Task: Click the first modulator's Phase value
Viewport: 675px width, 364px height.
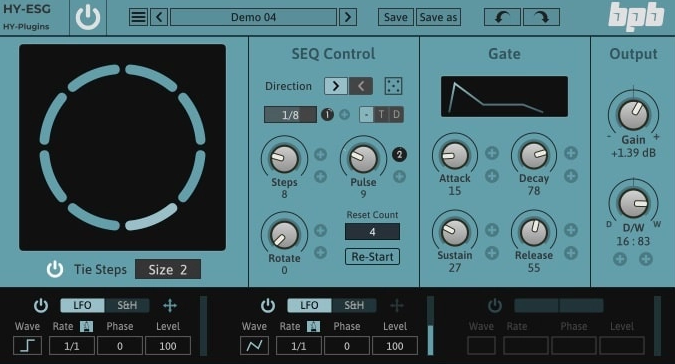Action: point(120,345)
